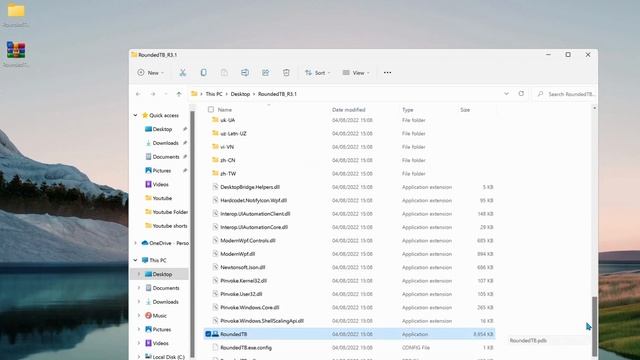Collapse the Quick access tree node

point(136,116)
